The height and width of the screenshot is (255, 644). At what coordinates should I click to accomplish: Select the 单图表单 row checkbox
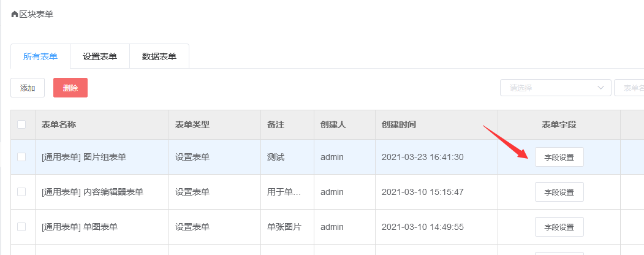21,227
